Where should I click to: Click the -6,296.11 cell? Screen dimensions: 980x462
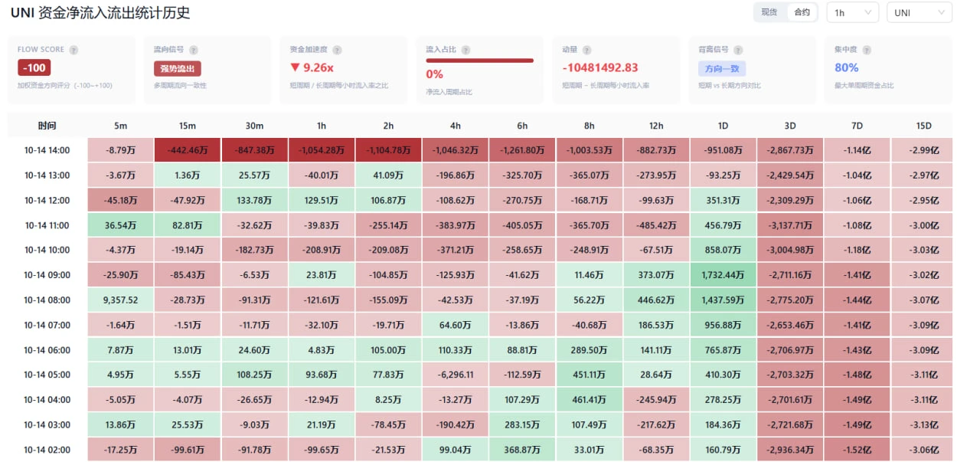(x=456, y=375)
